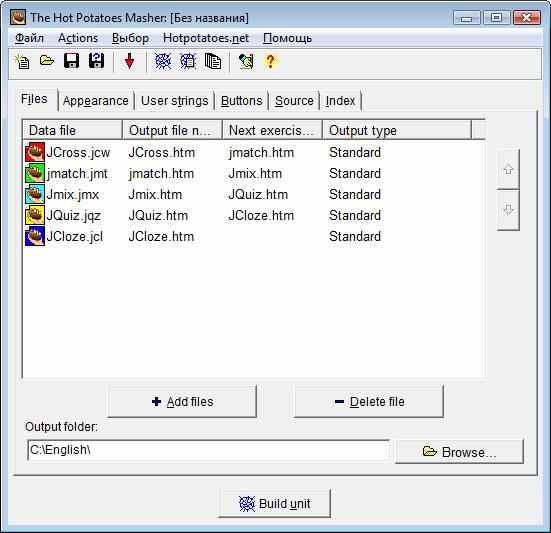Click the JQuiz.jqz yellow potato icon
The width and height of the screenshot is (551, 533).
point(35,215)
